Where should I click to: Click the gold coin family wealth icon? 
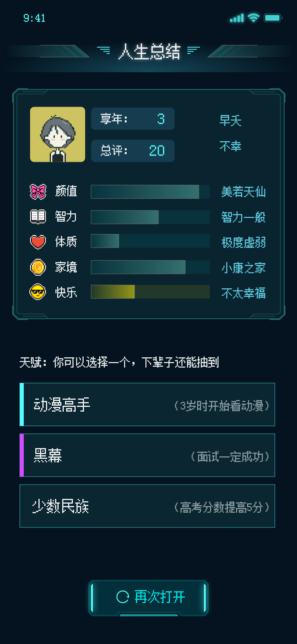38,267
